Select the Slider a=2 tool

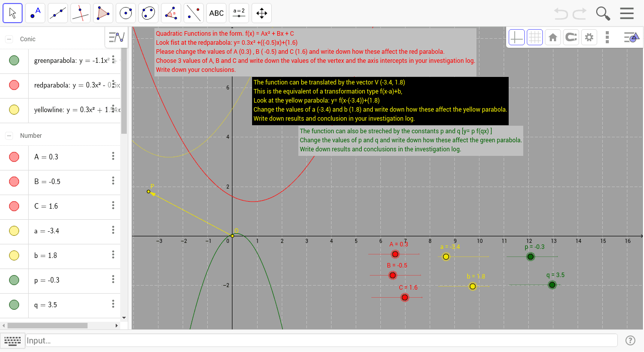pyautogui.click(x=239, y=13)
